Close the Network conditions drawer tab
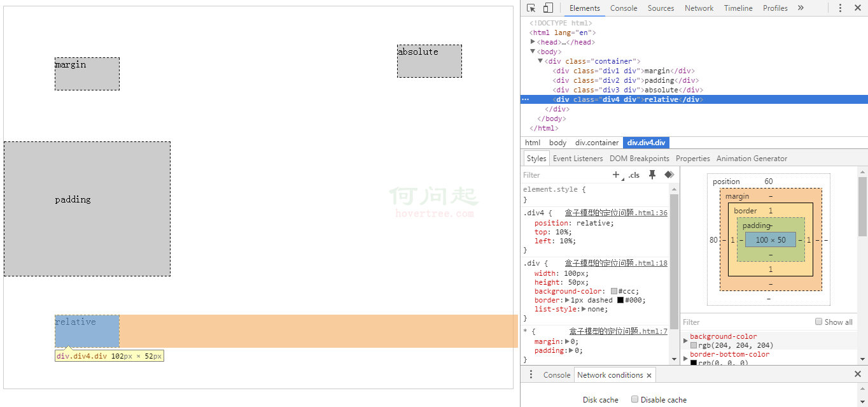868x407 pixels. (x=649, y=375)
